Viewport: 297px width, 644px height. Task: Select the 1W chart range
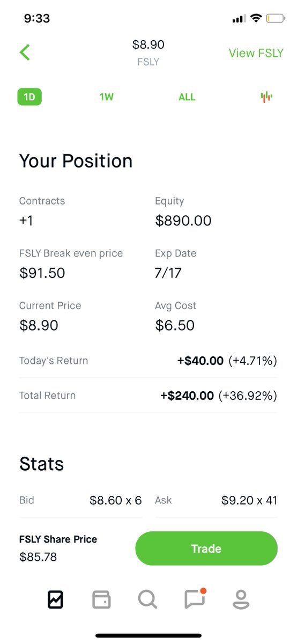pos(107,97)
